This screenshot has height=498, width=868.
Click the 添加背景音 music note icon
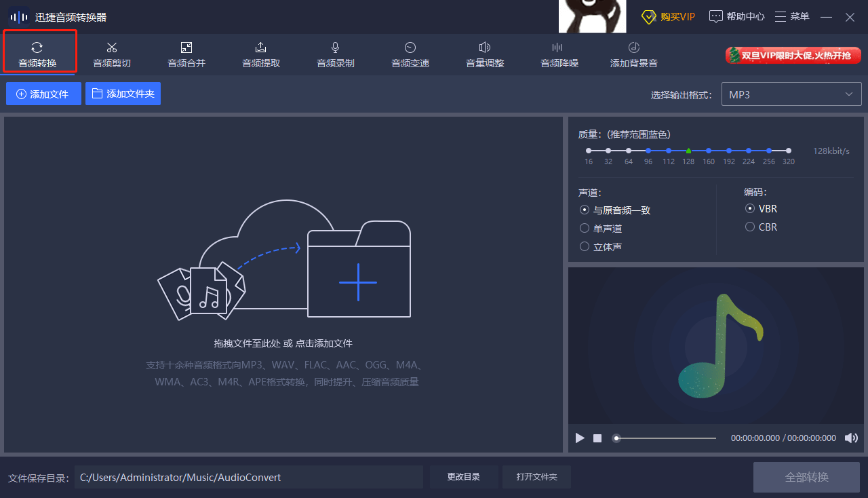[x=633, y=47]
